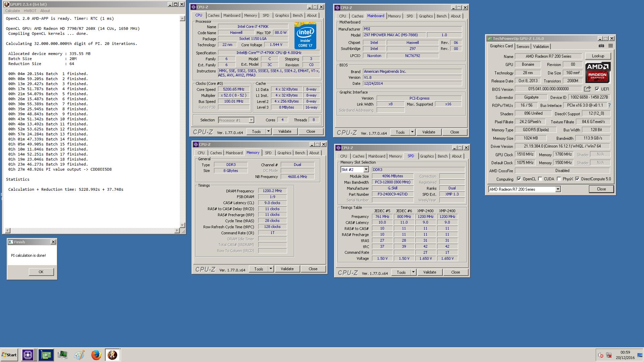Click the Finish dialog title bar icon

pyautogui.click(x=11, y=242)
